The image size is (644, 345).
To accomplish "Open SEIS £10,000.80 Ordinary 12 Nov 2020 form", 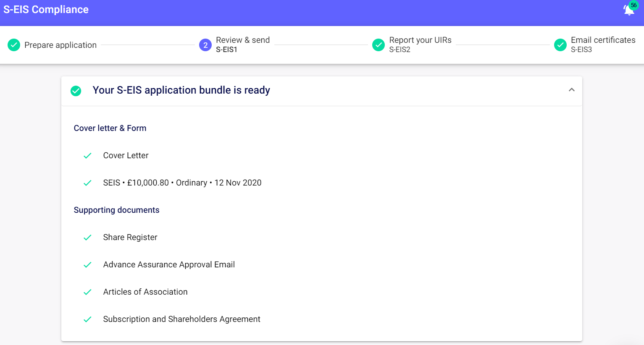I will (x=182, y=183).
